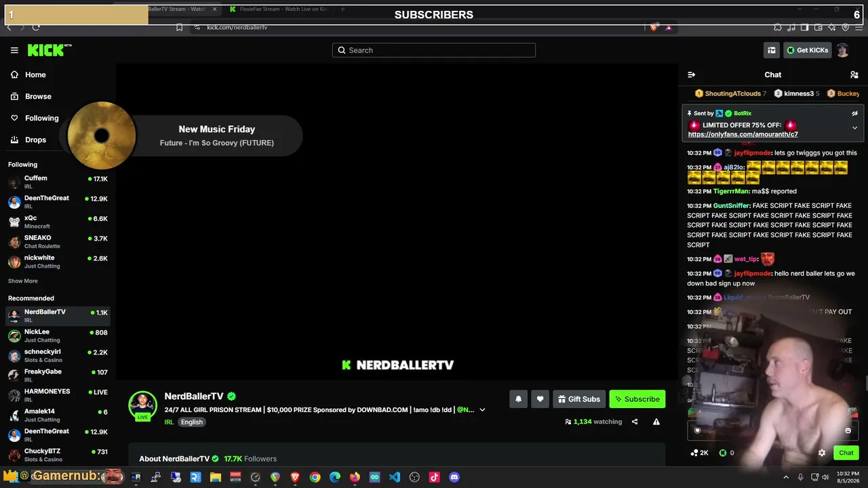
Task: Click the English language tag
Action: 191,422
